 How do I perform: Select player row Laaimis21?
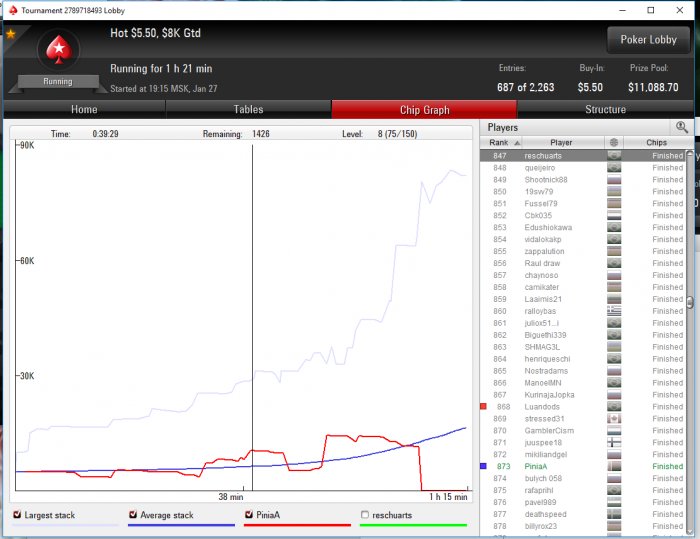pyautogui.click(x=582, y=299)
